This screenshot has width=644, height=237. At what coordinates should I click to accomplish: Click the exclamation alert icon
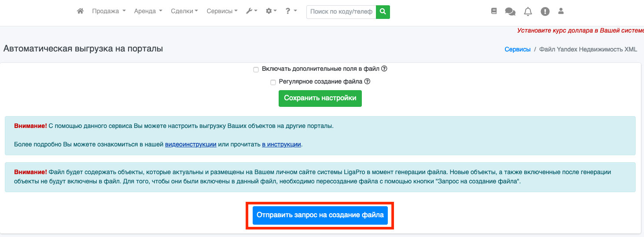tap(545, 12)
